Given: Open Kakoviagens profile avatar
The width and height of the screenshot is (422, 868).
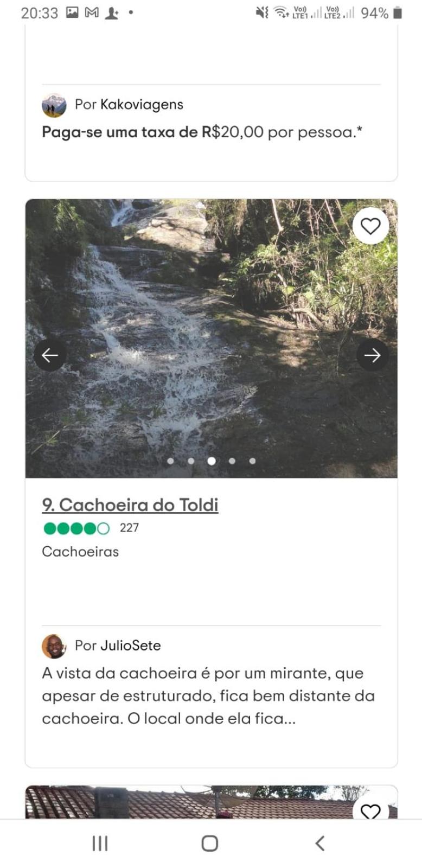Looking at the screenshot, I should pos(54,105).
